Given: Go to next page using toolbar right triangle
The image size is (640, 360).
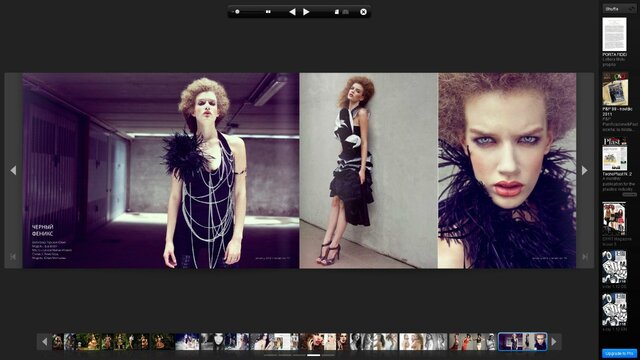Looking at the screenshot, I should coord(306,12).
